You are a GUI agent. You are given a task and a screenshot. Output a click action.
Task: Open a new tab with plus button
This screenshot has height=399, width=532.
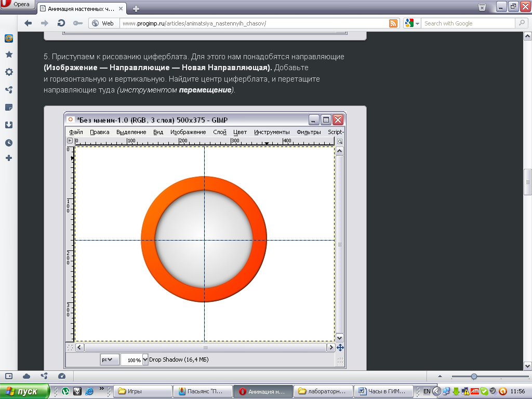[x=136, y=9]
